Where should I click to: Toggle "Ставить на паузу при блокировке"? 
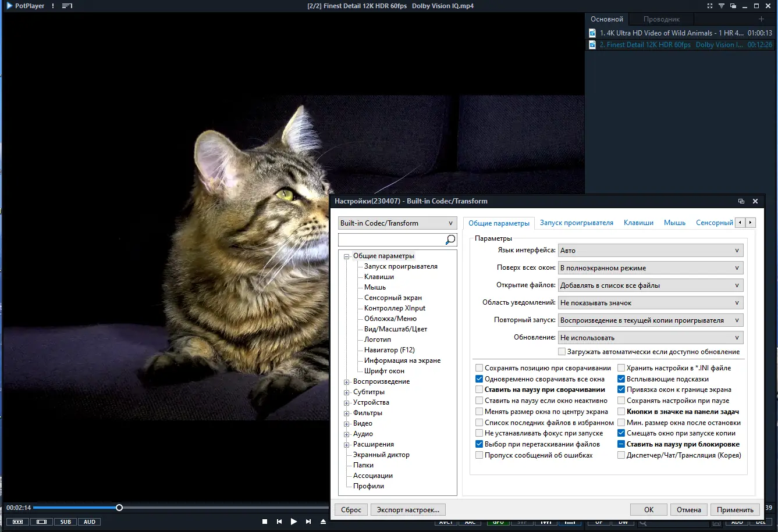pos(621,444)
